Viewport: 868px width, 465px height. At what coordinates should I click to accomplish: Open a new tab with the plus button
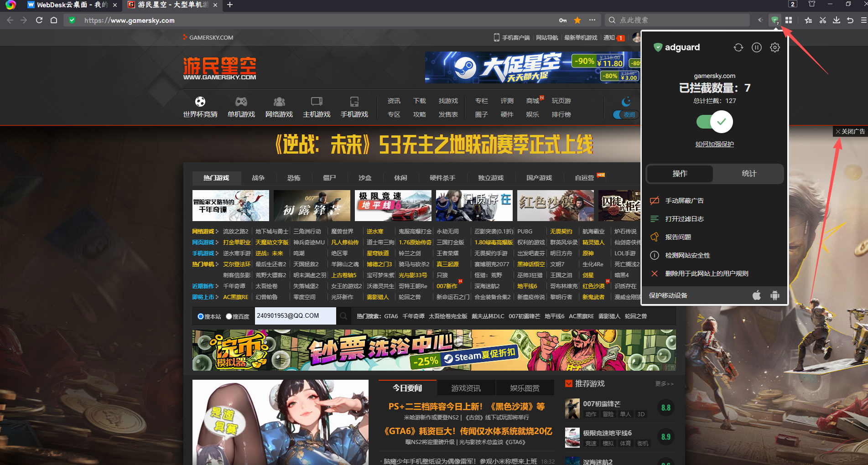230,5
